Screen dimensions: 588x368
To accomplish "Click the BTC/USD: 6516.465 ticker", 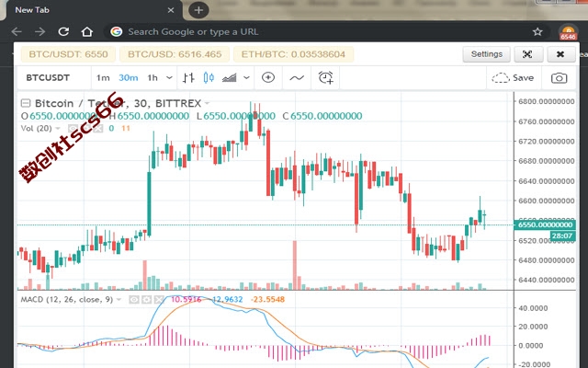I will click(x=175, y=54).
